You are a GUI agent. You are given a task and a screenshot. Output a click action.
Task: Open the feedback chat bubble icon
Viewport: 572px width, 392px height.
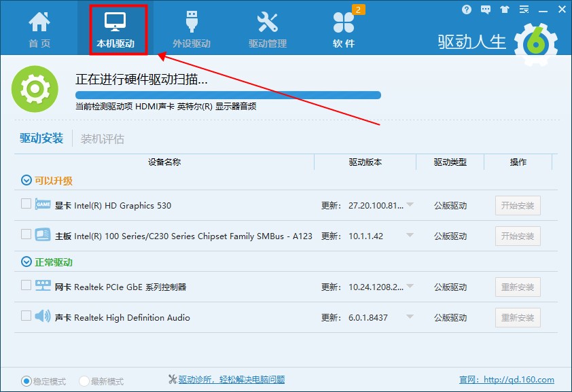pyautogui.click(x=486, y=10)
